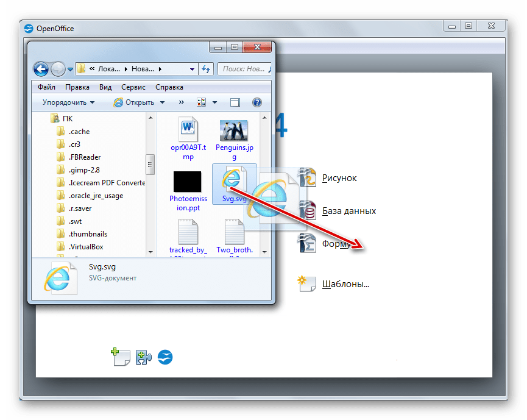Open the Сервис menu
This screenshot has width=527, height=420.
pos(133,87)
